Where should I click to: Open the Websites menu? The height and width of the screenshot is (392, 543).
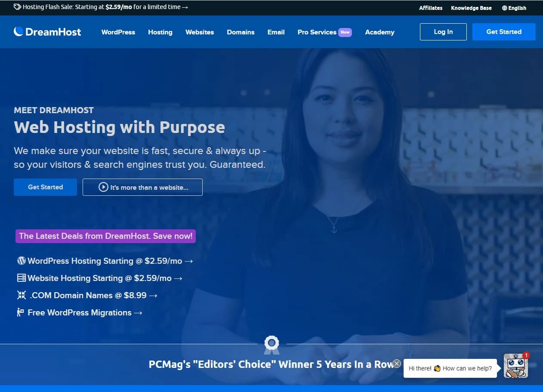click(200, 32)
